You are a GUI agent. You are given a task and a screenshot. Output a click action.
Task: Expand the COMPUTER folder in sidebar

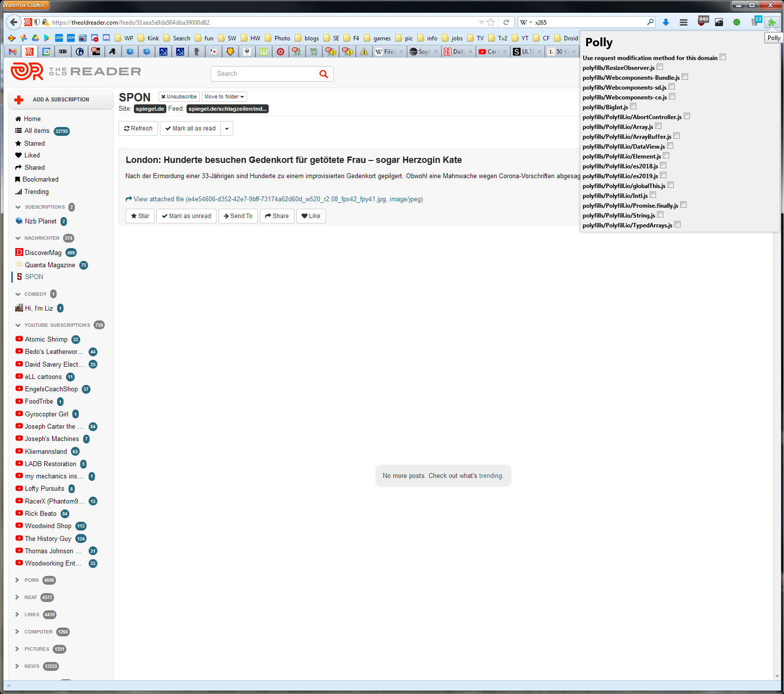[18, 631]
